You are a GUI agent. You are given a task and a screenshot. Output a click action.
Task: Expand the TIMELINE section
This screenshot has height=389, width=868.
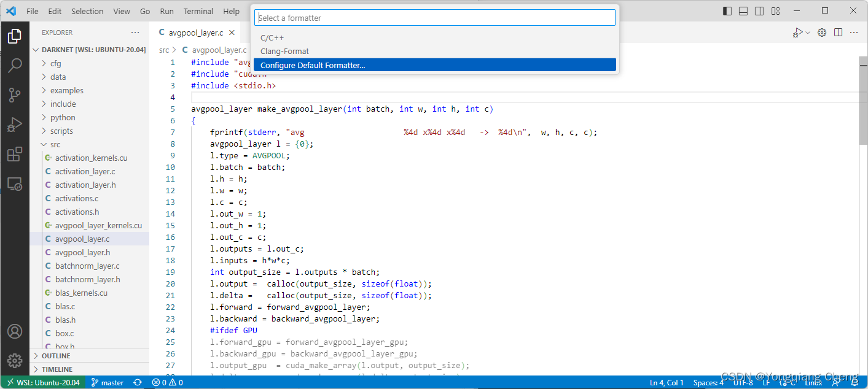pyautogui.click(x=58, y=369)
